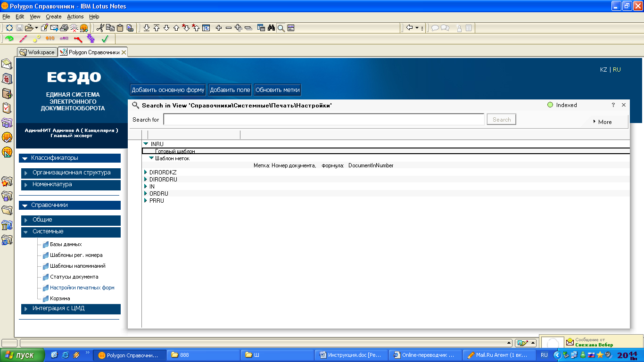Viewport: 644px width, 362px height.
Task: Expand the PRRU category
Action: click(x=146, y=201)
